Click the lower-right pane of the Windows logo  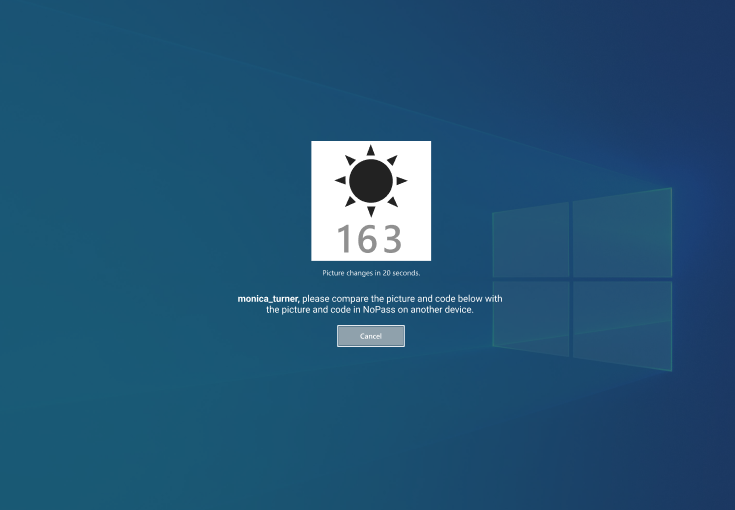click(x=622, y=324)
